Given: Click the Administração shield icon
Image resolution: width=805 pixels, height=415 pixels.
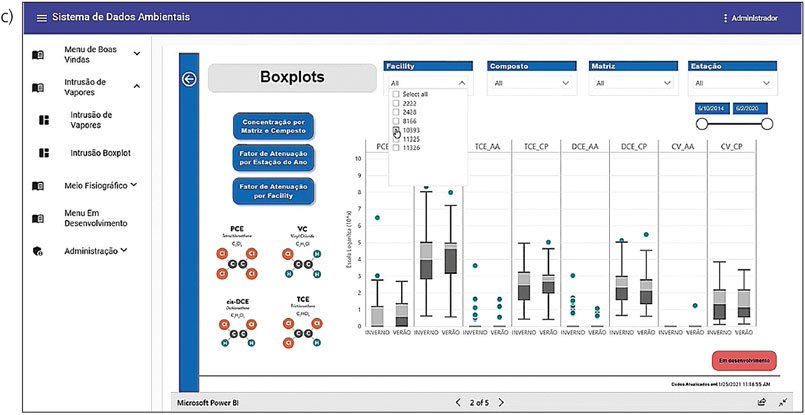Looking at the screenshot, I should click(37, 251).
